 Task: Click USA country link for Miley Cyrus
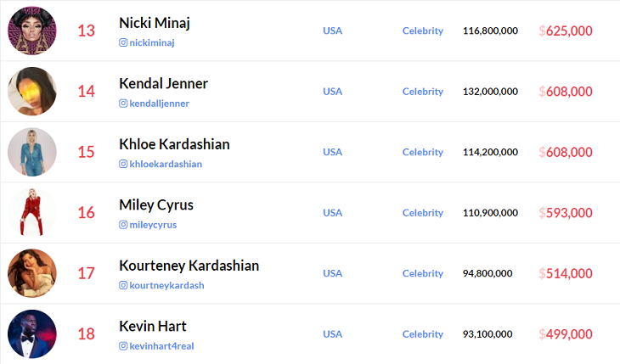[332, 213]
